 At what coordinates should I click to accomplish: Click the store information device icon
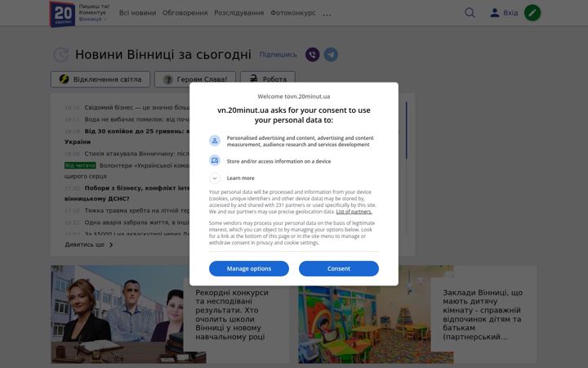pos(215,161)
